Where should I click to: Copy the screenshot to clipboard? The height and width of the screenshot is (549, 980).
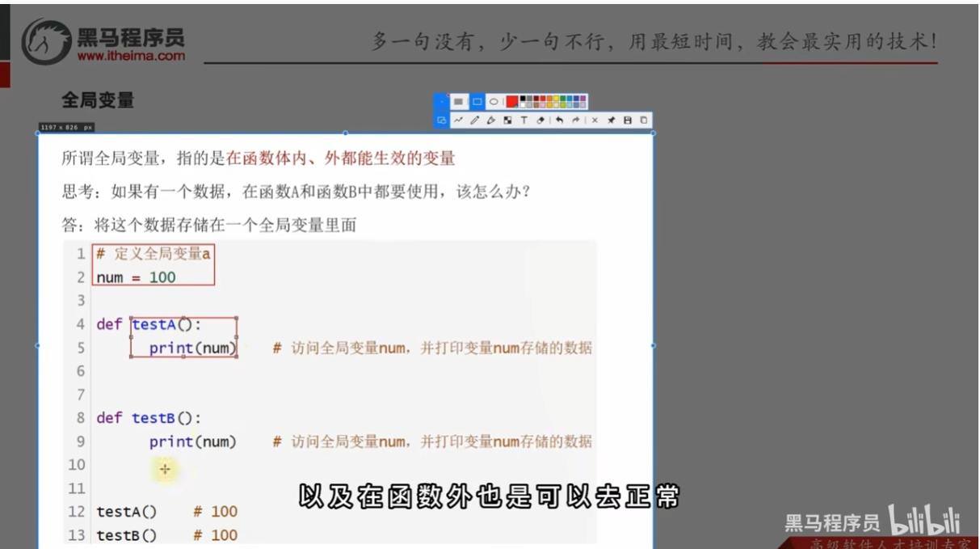pos(643,120)
